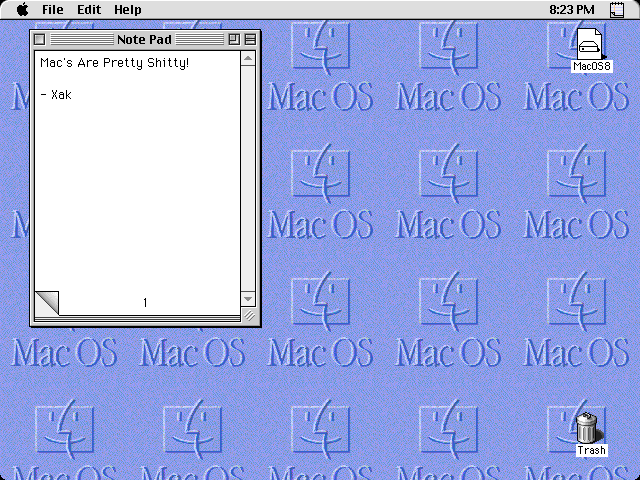Viewport: 640px width, 480px height.
Task: Click the Note Pad scroll down arrow
Action: click(248, 299)
